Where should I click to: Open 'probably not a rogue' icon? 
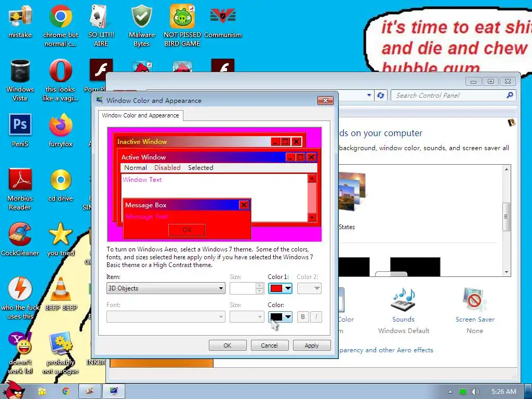(60, 343)
